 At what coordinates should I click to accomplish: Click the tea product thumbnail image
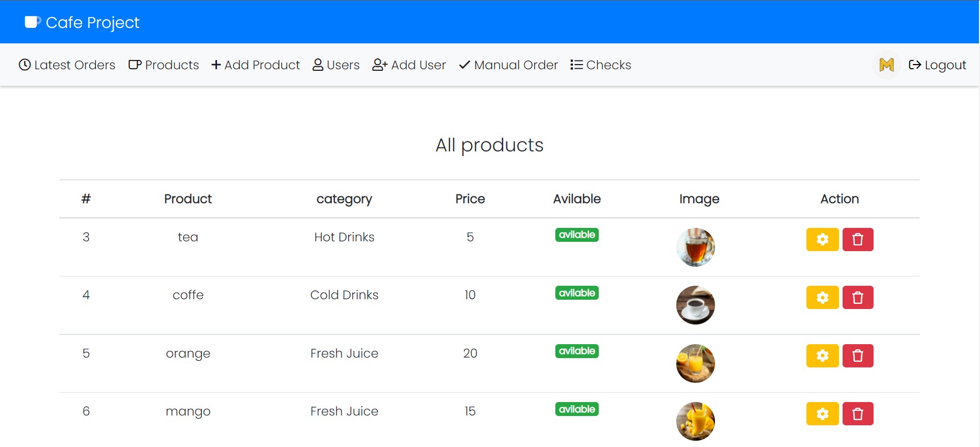(x=695, y=247)
